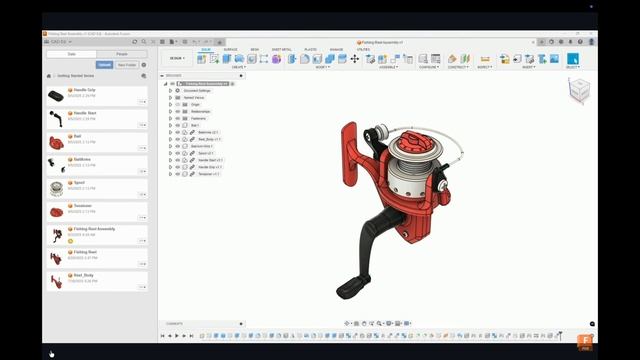Expand the Named Views node

pyautogui.click(x=171, y=98)
